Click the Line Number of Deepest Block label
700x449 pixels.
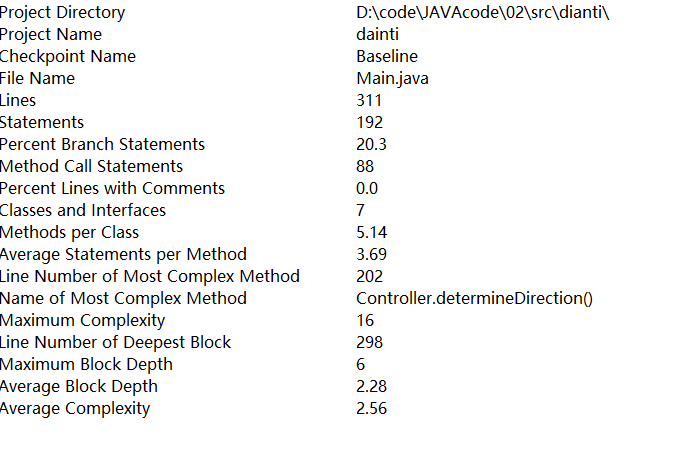coord(115,342)
